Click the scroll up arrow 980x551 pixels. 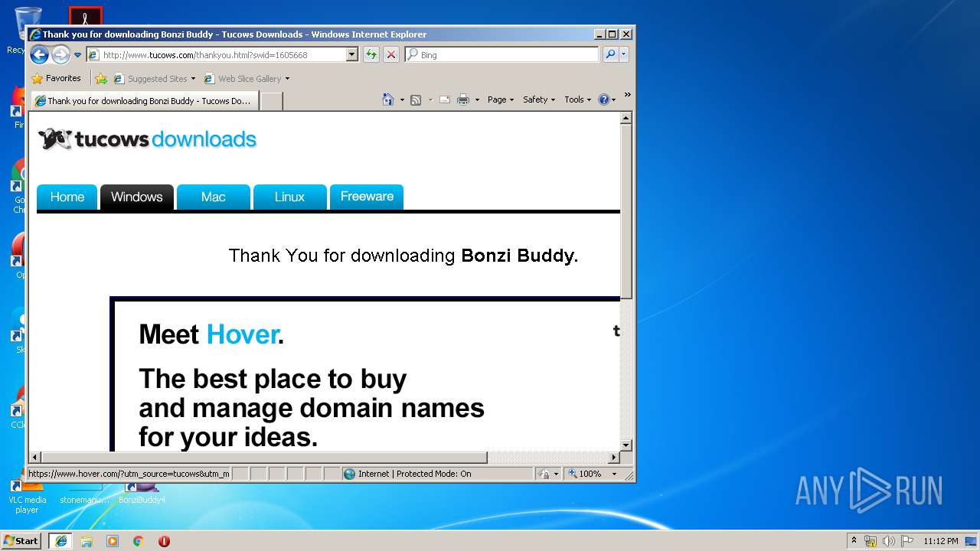626,118
